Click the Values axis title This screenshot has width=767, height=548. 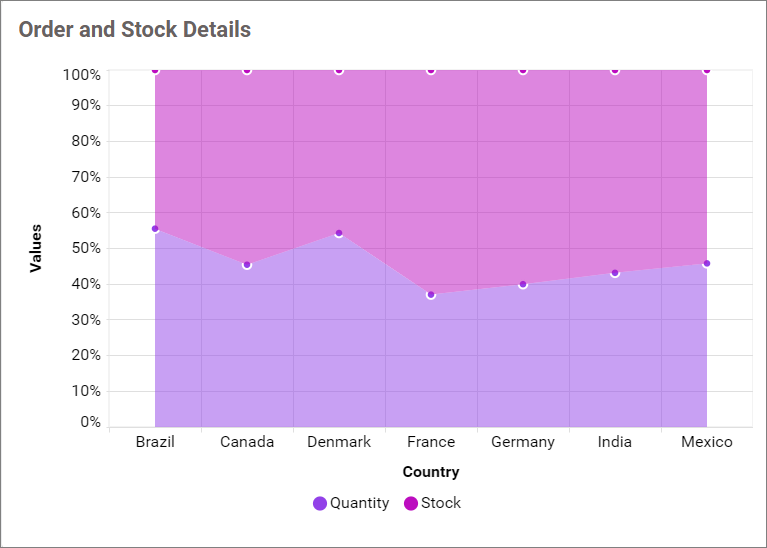coord(36,248)
